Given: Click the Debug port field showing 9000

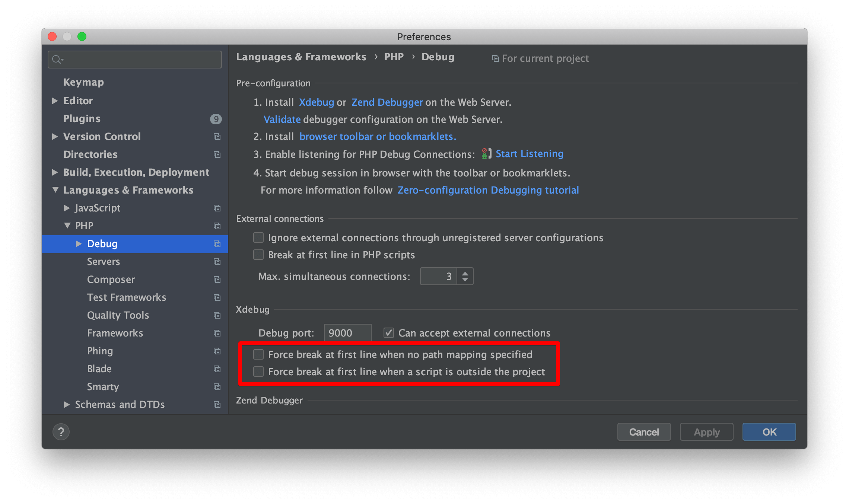Looking at the screenshot, I should point(347,333).
